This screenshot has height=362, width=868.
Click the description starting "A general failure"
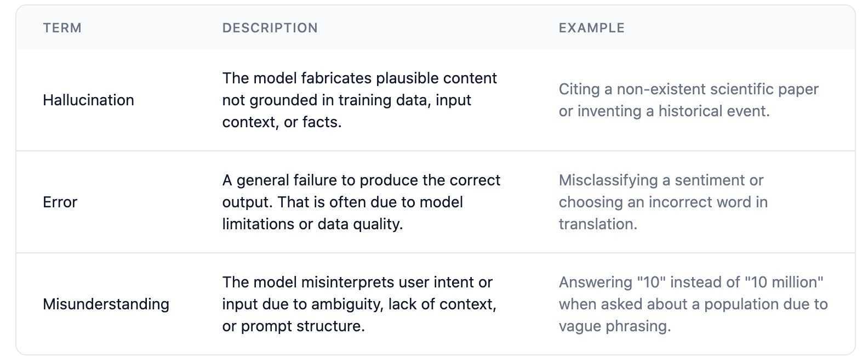tap(361, 202)
